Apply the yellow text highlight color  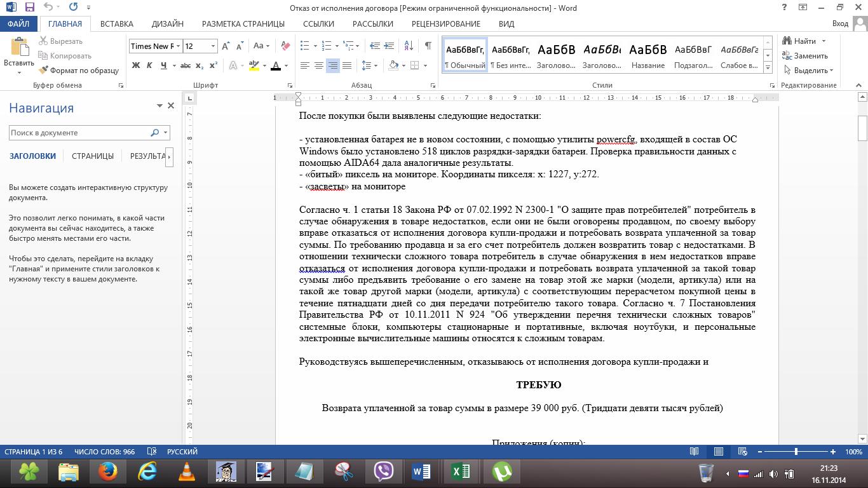pos(254,65)
